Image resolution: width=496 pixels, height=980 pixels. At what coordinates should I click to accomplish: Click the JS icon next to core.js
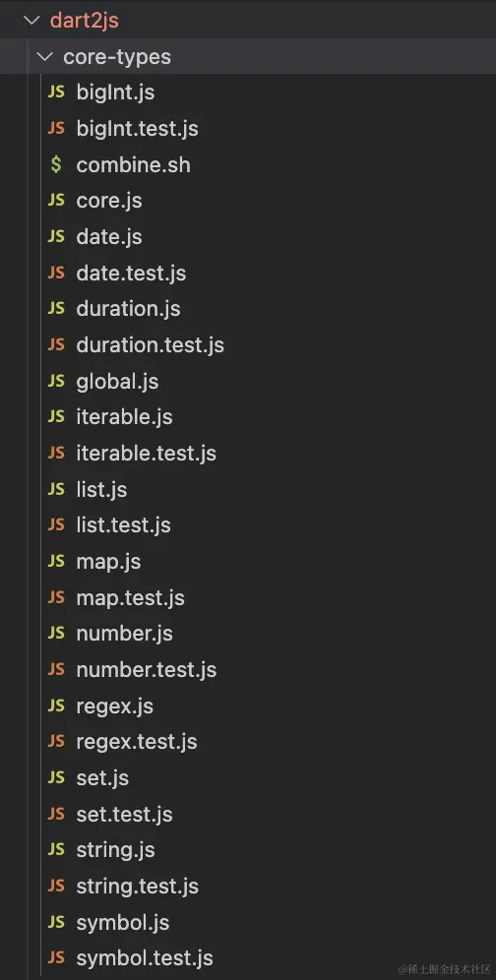(56, 201)
